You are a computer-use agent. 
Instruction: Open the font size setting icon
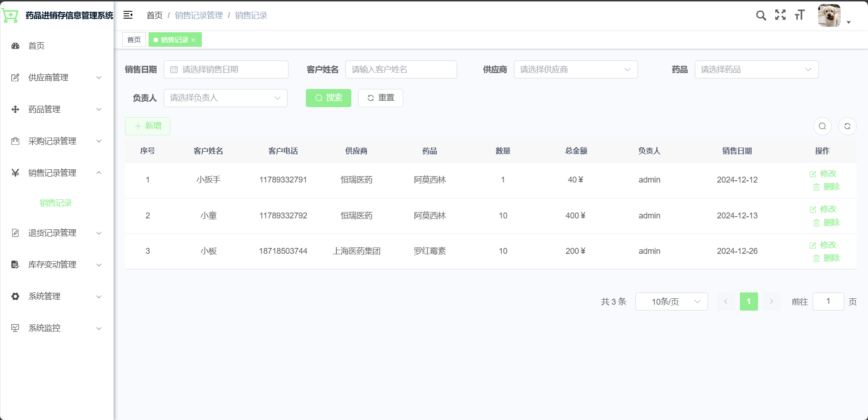coord(800,15)
